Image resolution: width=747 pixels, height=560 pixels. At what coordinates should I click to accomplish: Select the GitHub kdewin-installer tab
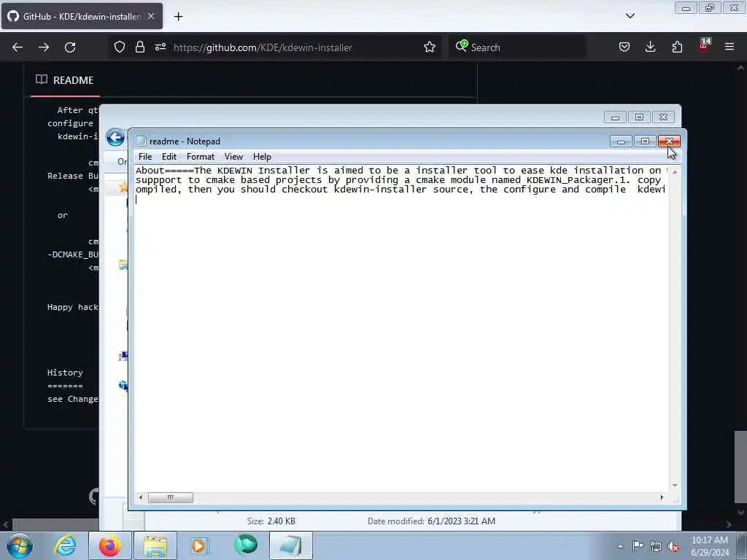tap(82, 16)
